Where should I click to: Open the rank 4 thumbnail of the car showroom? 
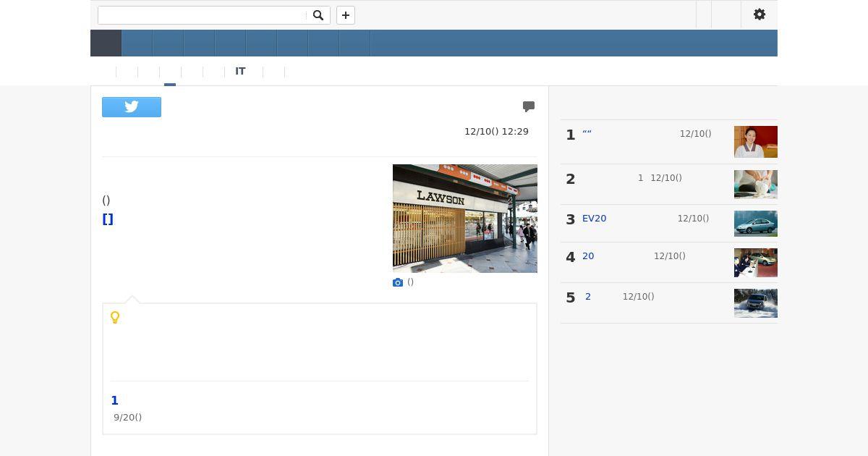coord(756,263)
